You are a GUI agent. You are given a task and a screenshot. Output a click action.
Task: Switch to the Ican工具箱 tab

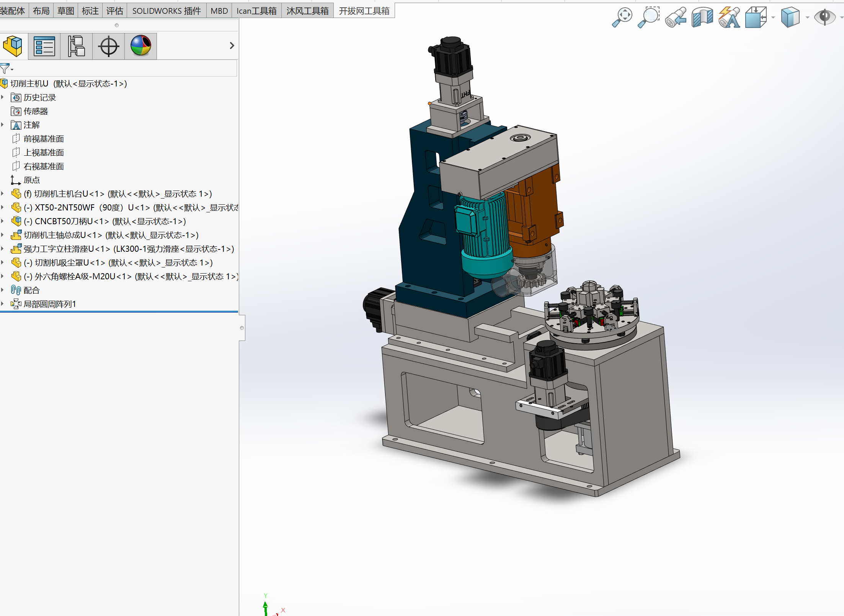click(x=256, y=11)
